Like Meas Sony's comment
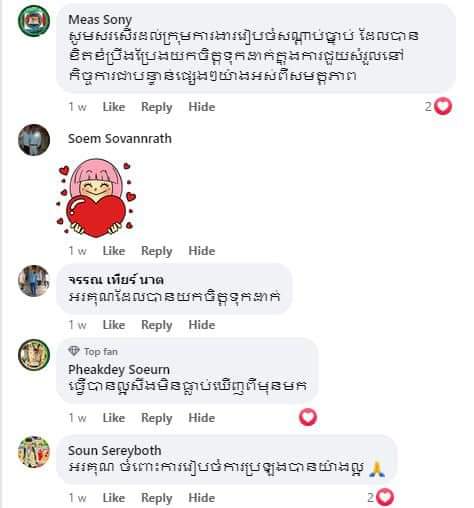 point(114,107)
